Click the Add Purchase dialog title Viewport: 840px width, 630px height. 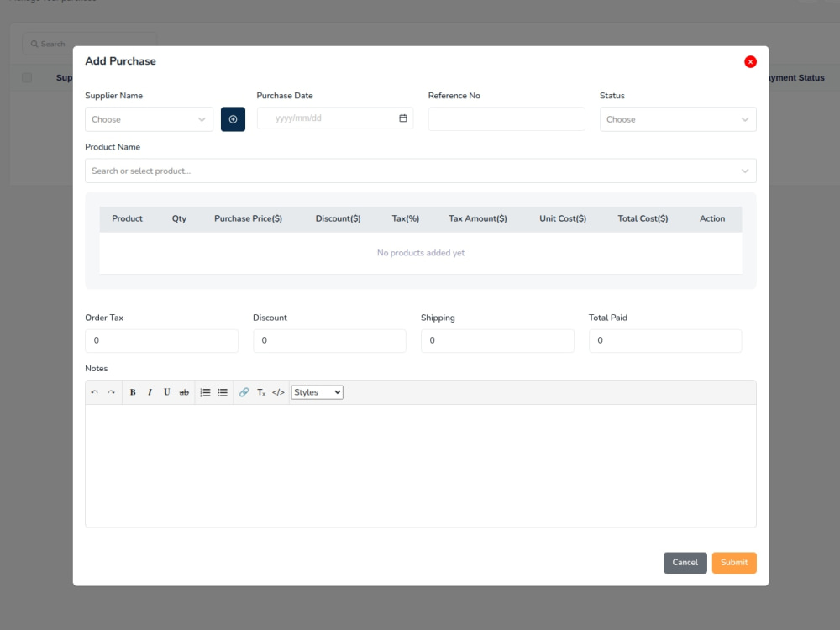120,61
